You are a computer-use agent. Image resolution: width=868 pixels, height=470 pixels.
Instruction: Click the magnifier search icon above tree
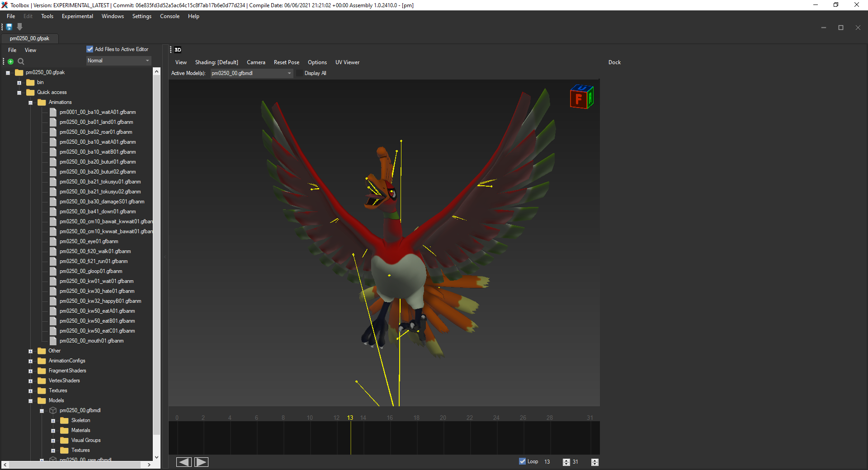pyautogui.click(x=21, y=61)
